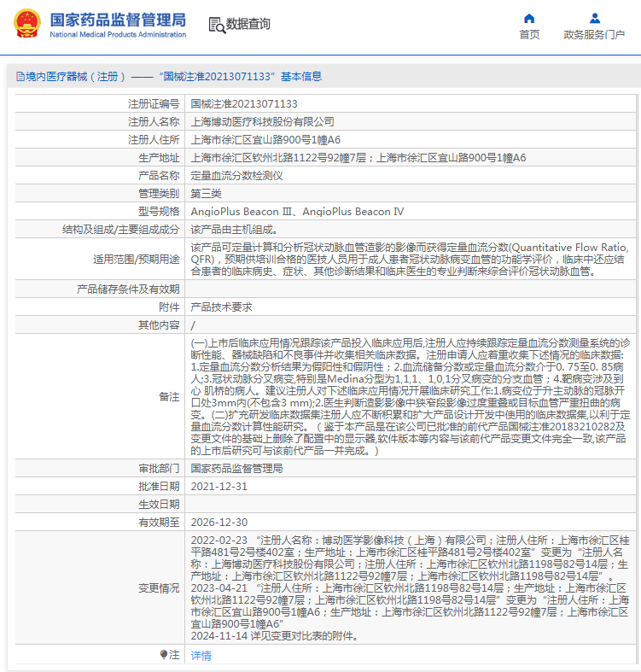
Task: Click the bulb icon beside 注
Action: 164,654
